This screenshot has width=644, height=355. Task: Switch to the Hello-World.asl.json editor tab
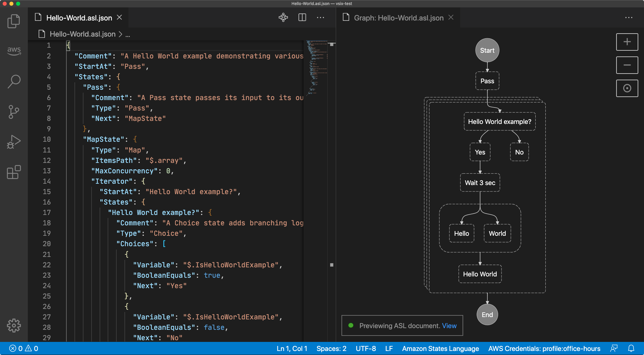click(x=79, y=18)
